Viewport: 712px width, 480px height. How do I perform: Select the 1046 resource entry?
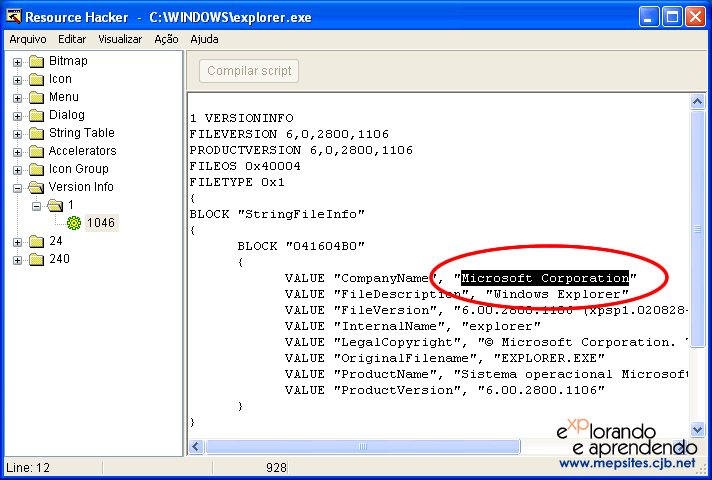[101, 223]
